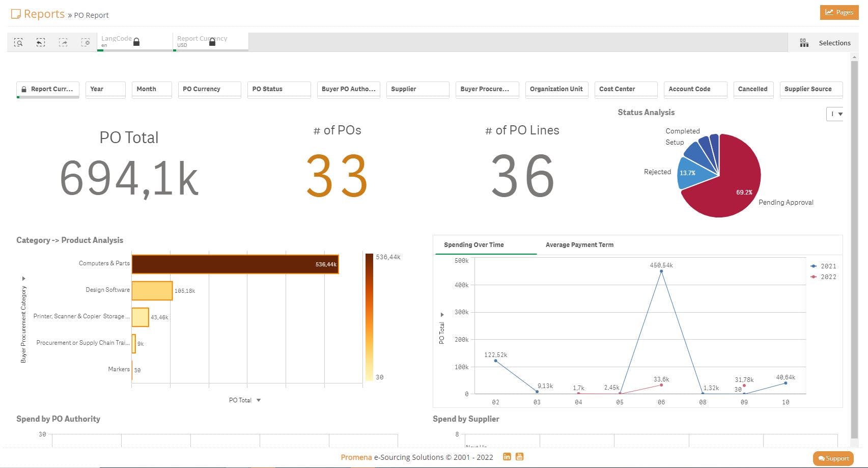Click the PO Total color gradient legend
Screen dimensions: 868x468
369,317
